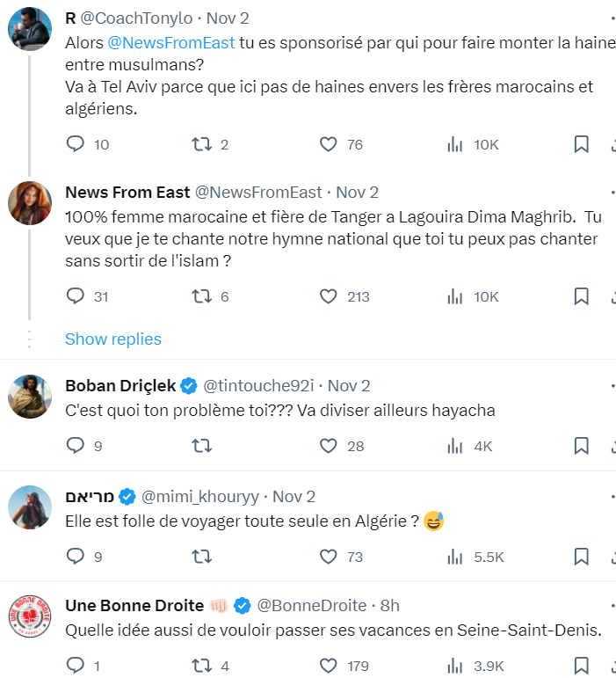The image size is (616, 678).
Task: Bookmark the @mimi_khouryy tweet
Action: pos(581,557)
